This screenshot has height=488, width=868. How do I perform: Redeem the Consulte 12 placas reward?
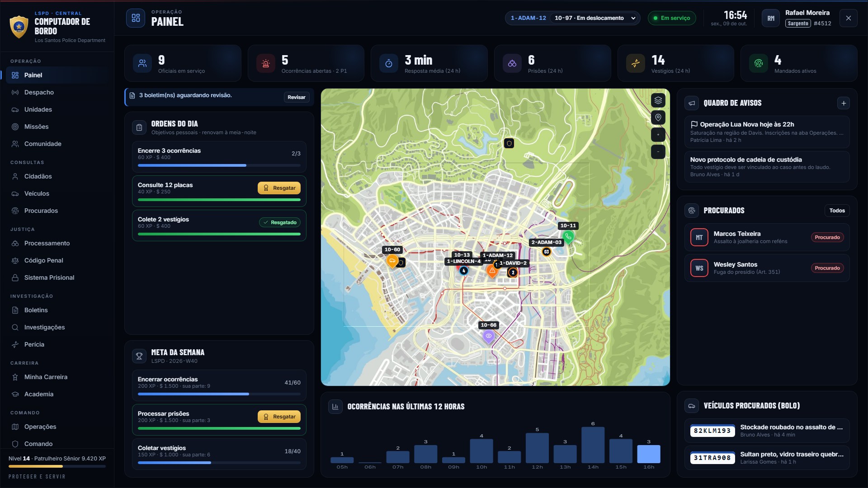pyautogui.click(x=279, y=188)
